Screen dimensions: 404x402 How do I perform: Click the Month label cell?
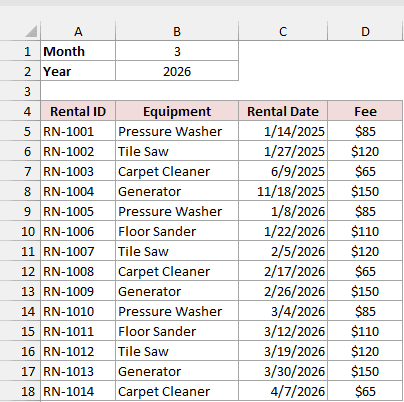[x=78, y=51]
